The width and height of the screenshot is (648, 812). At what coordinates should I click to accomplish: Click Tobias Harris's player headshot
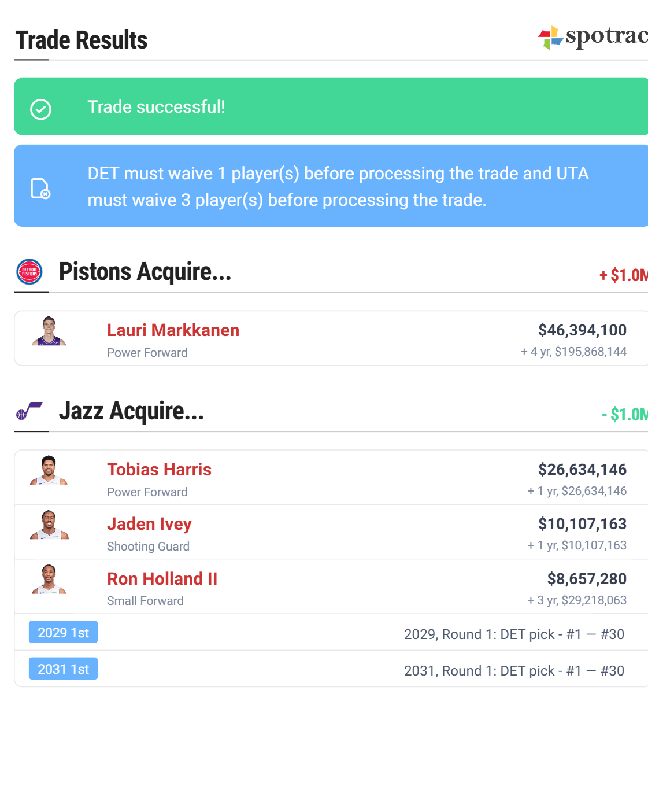pyautogui.click(x=49, y=471)
